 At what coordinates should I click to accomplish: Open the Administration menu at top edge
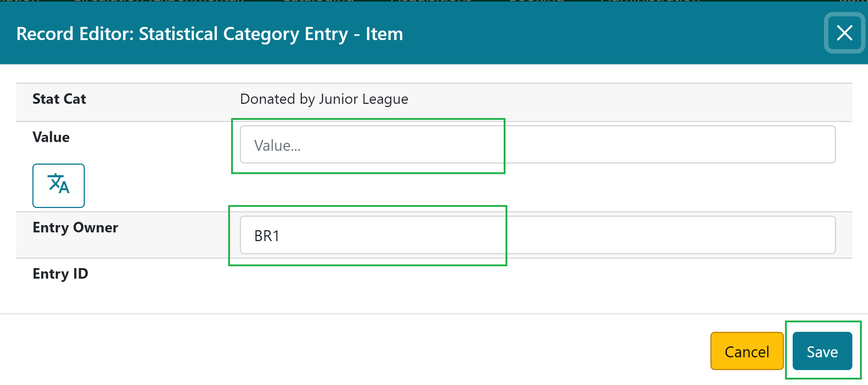point(650,1)
